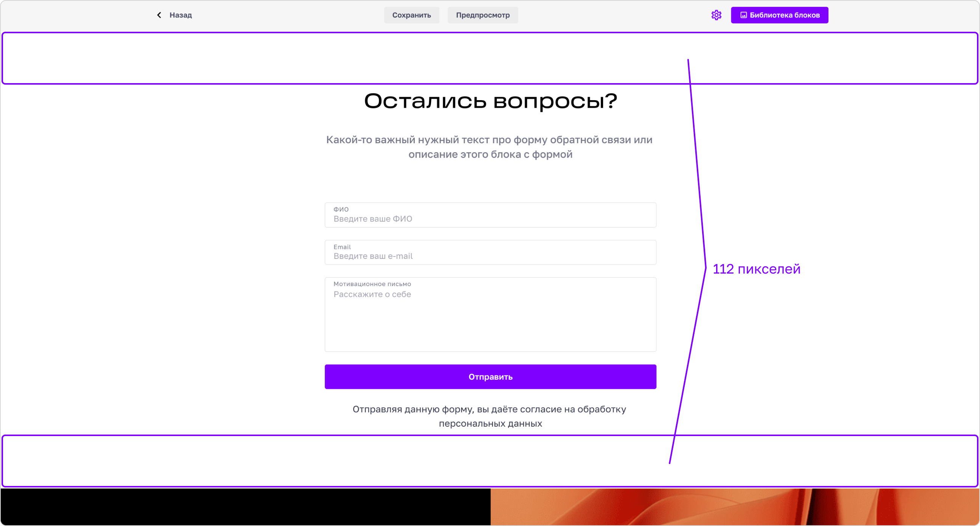
Task: Click the orange image block below the form
Action: click(x=734, y=507)
